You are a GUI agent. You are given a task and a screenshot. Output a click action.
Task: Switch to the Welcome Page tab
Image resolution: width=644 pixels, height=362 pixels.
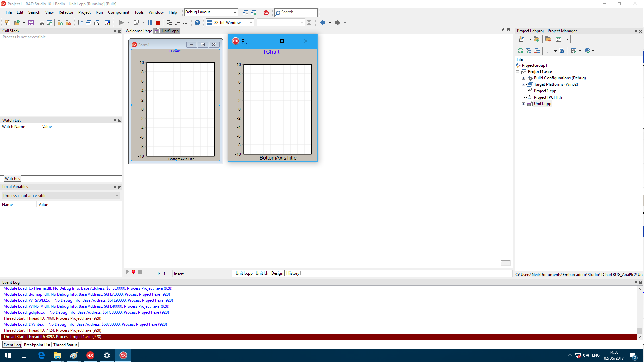[139, 31]
